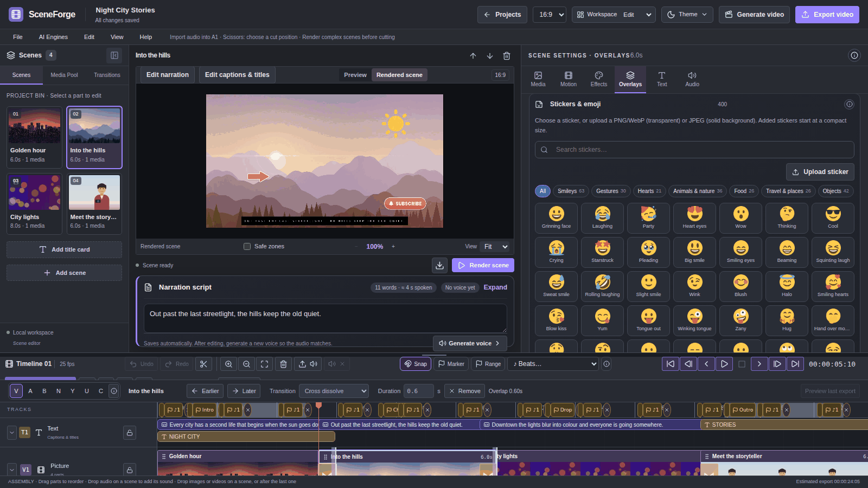Add the Heart eyes emoji sticker
The height and width of the screenshot is (488, 868).
pyautogui.click(x=694, y=218)
